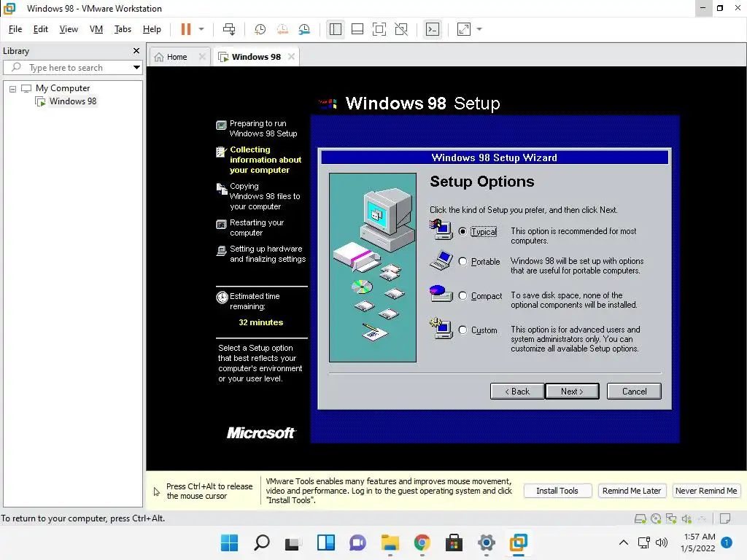Select Windows 98 in the library tree
Image resolution: width=747 pixels, height=560 pixels.
[73, 101]
